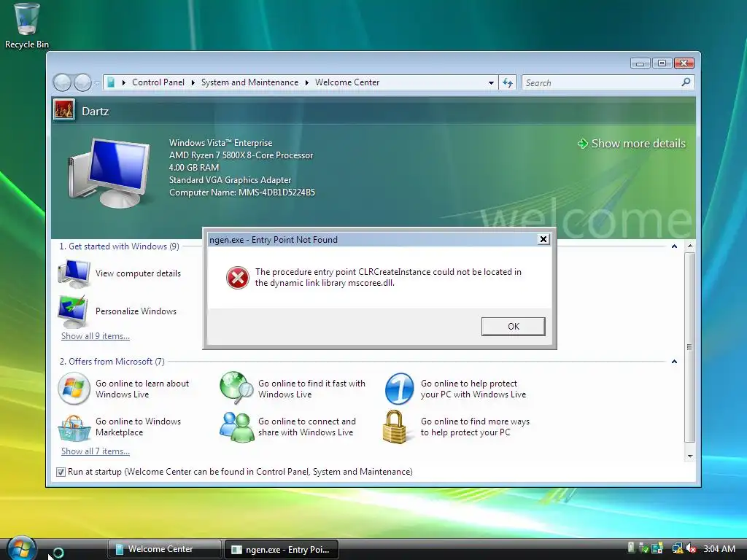Expand the arrow before Control Panel
Viewport: 747px width, 560px height.
point(124,83)
